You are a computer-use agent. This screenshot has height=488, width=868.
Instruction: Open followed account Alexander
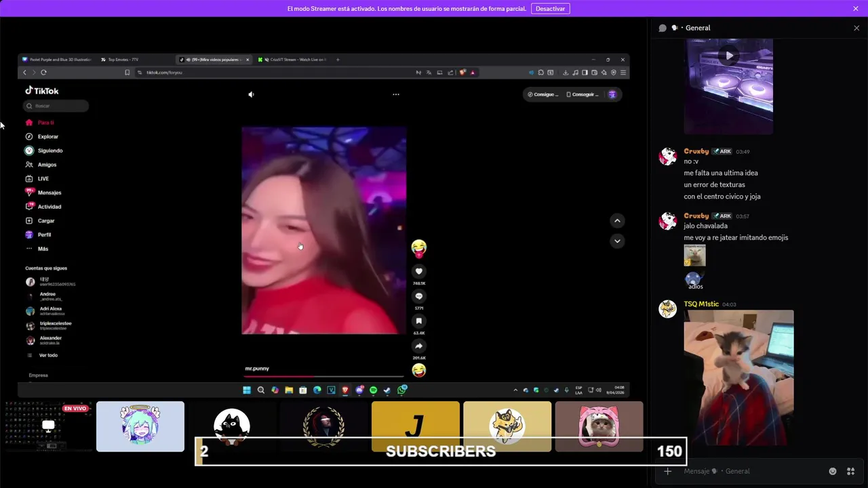44,340
